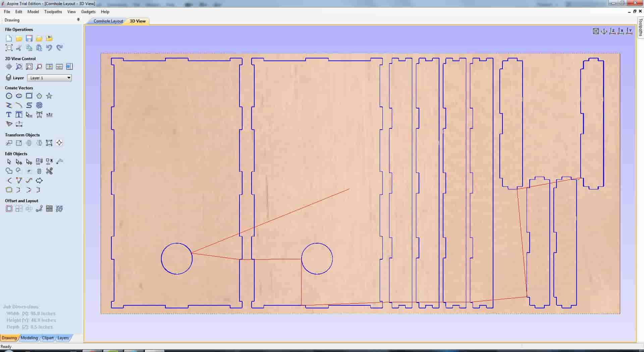The image size is (644, 352).
Task: Select the Zoom to box tool
Action: pos(19,67)
